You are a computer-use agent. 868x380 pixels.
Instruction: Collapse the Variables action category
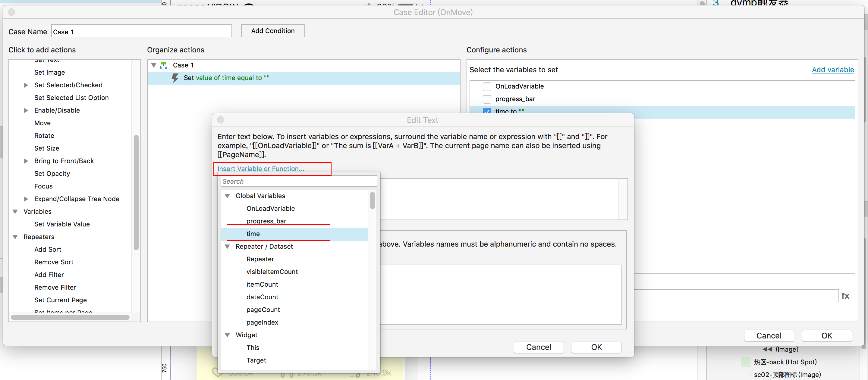point(15,211)
